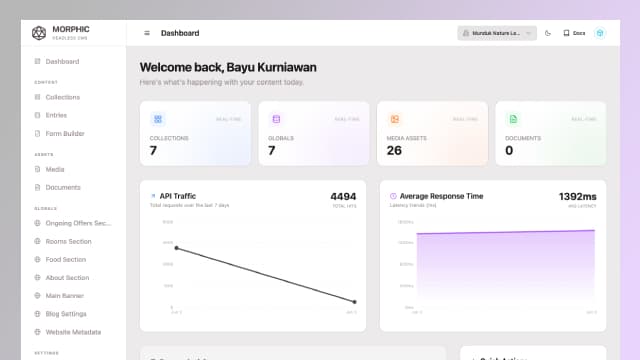
Task: Click the Globals count 7
Action: tap(271, 151)
